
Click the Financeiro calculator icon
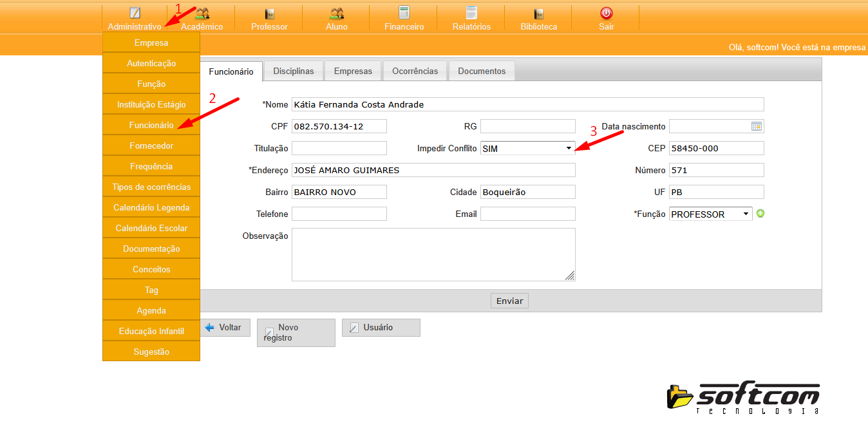(404, 13)
